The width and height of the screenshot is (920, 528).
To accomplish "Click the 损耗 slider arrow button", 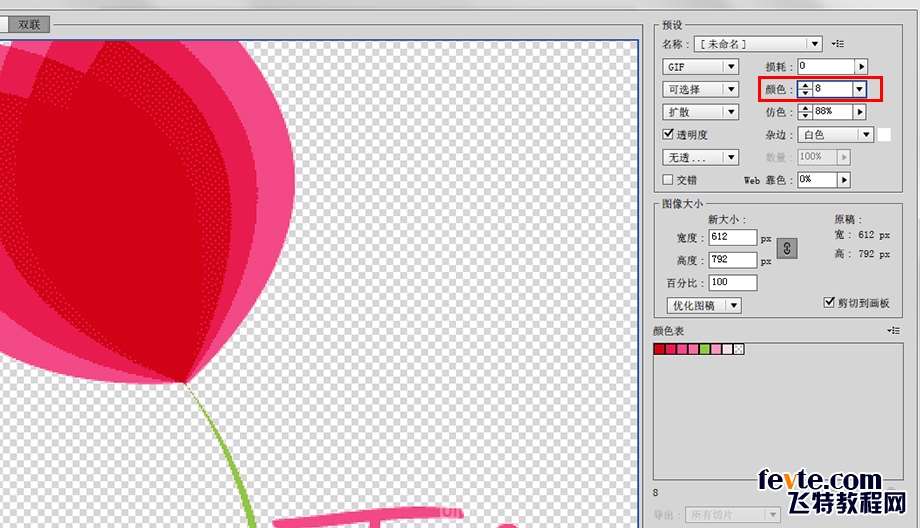I will click(861, 66).
